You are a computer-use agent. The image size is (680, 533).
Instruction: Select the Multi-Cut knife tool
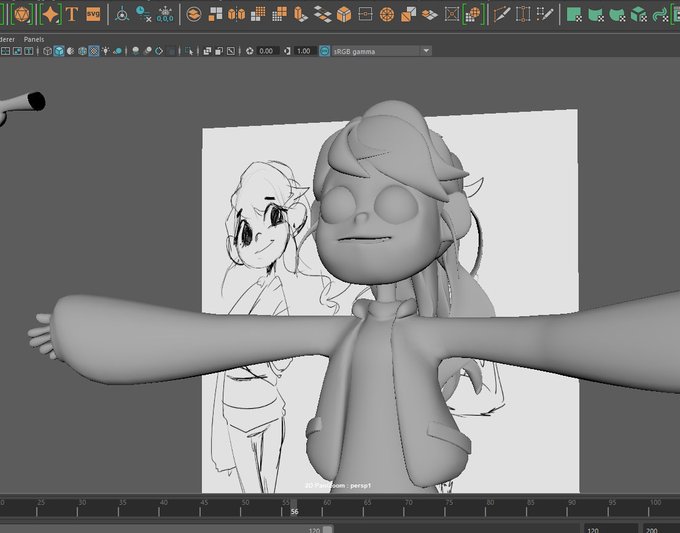[x=502, y=14]
